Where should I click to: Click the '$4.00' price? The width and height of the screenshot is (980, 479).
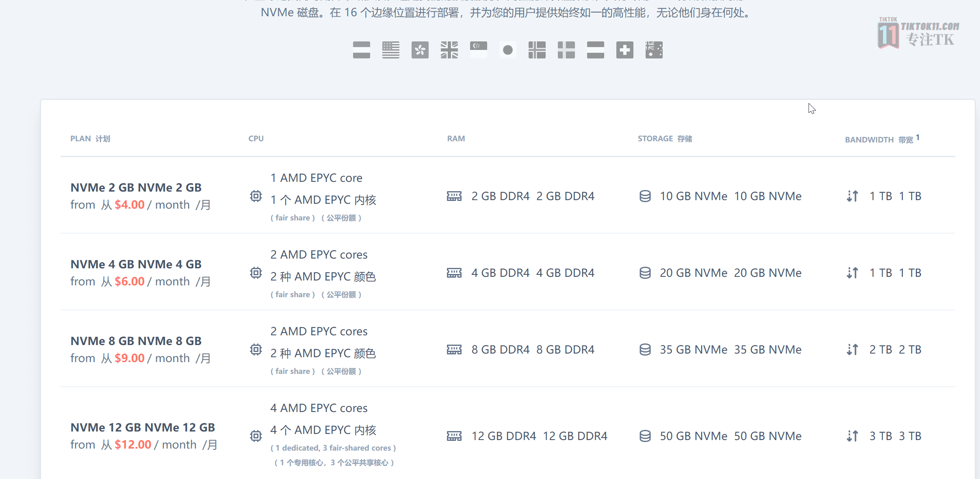click(x=130, y=205)
